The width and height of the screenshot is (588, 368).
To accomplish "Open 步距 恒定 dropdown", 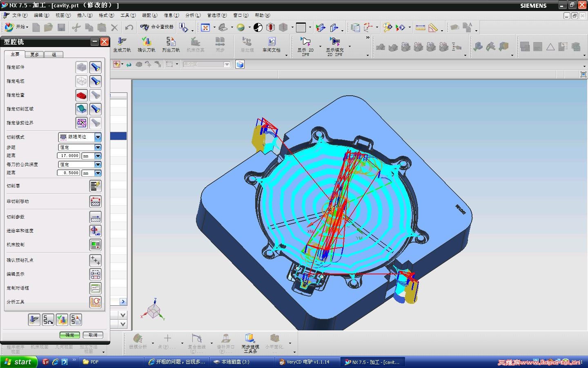I will coord(98,147).
